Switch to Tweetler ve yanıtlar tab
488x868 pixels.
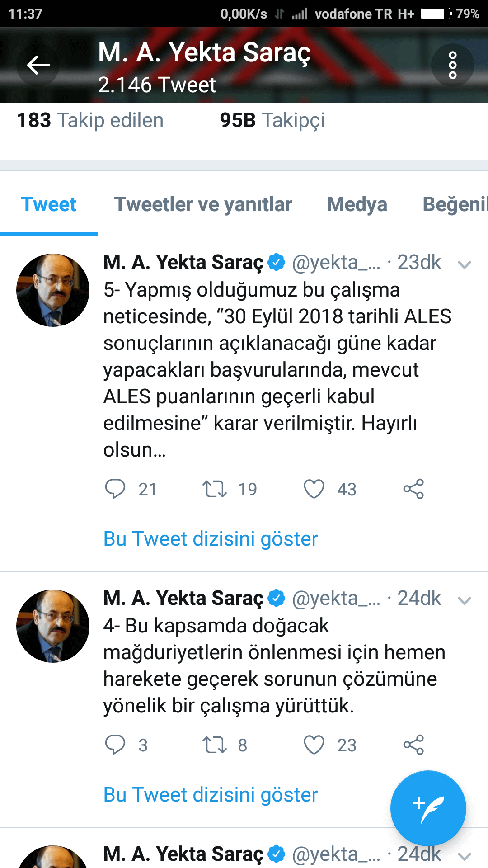203,204
